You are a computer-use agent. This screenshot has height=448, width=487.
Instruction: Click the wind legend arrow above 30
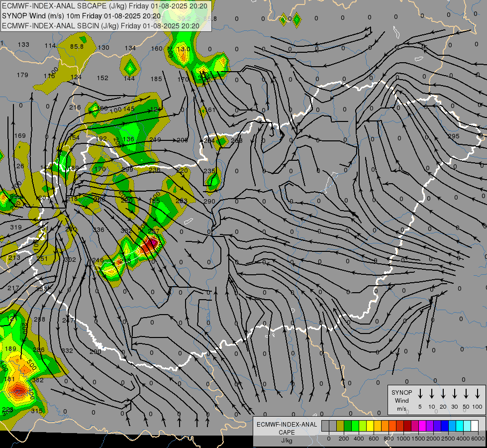[454, 394]
